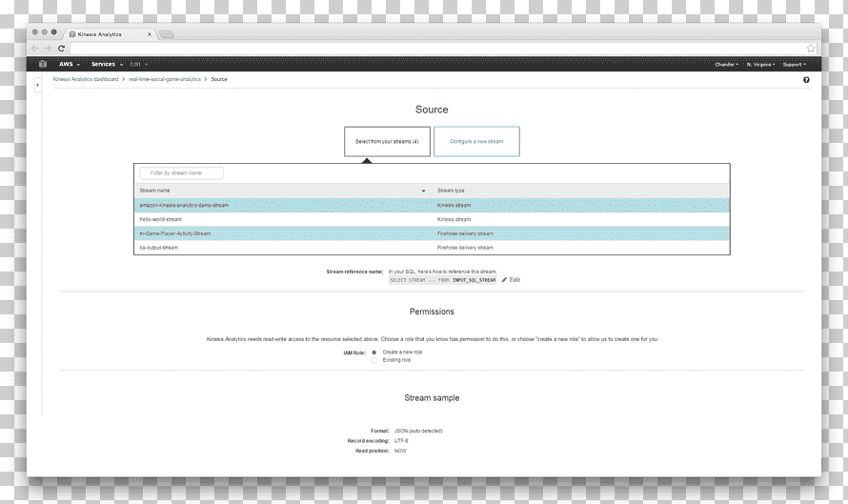Go forward with the browser forward arrow
This screenshot has width=848, height=504.
(49, 49)
